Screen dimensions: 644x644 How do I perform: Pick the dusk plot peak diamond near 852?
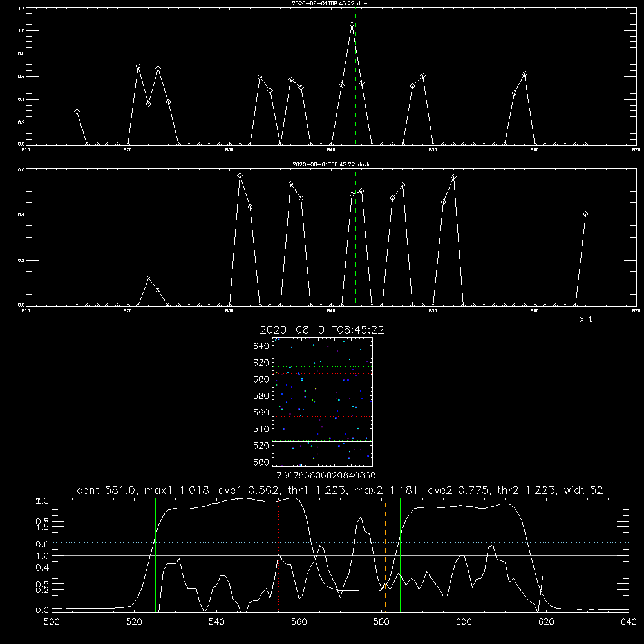point(454,177)
